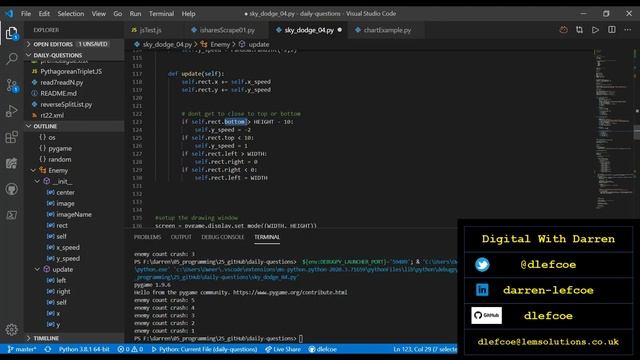Click the dlefcoe account status item
The image size is (640, 360).
coord(322,349)
